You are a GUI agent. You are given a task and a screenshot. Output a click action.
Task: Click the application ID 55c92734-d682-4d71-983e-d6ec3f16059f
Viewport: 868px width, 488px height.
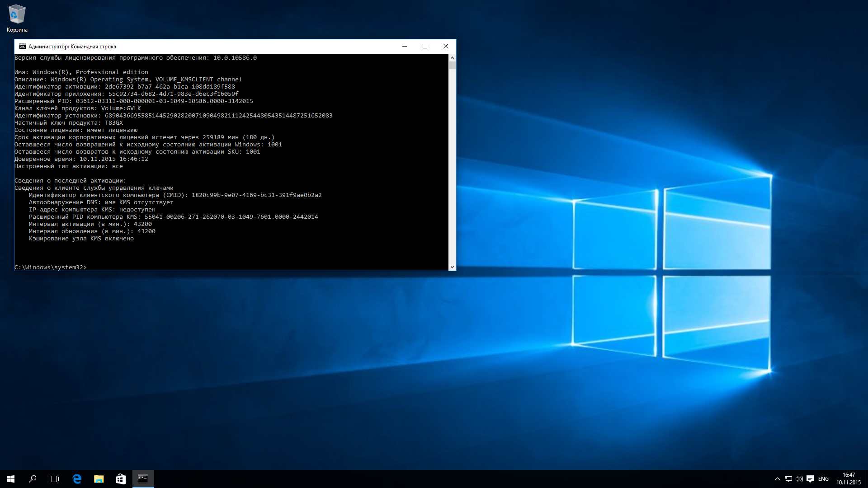pyautogui.click(x=174, y=94)
